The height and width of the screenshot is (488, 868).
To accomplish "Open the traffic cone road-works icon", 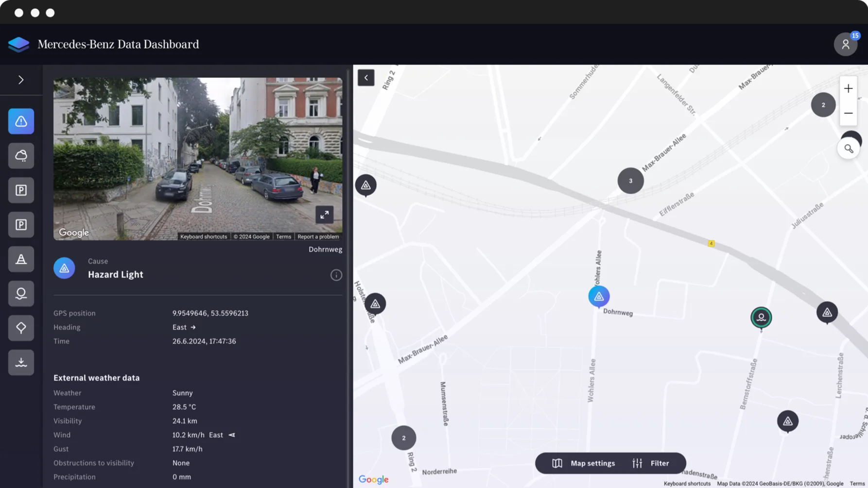I will (x=21, y=259).
